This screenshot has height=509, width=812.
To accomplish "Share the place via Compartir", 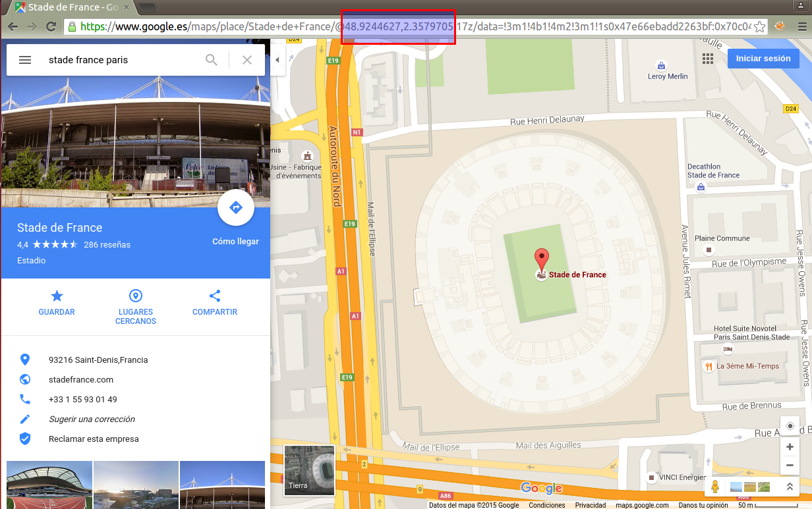I will click(x=215, y=302).
